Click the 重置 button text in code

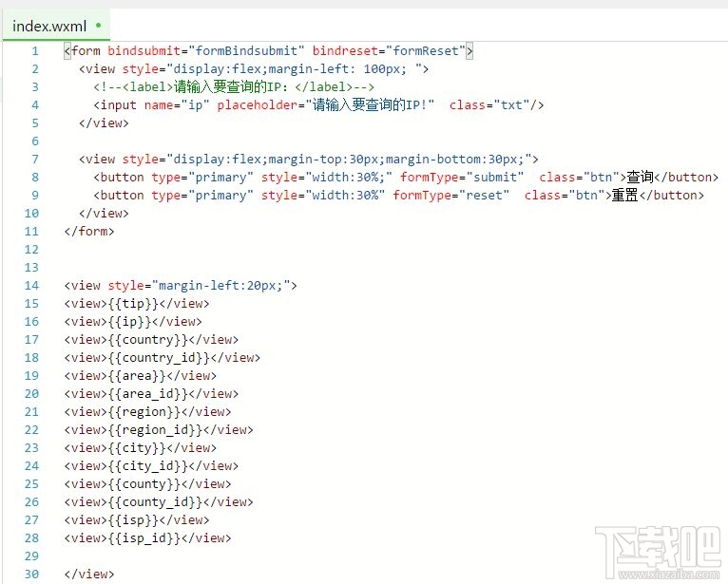pyautogui.click(x=625, y=196)
